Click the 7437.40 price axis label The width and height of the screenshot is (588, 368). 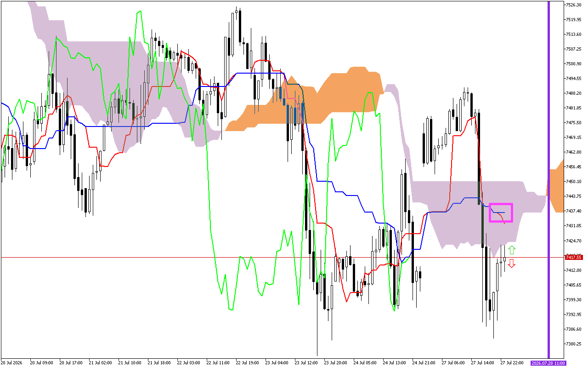pos(574,211)
